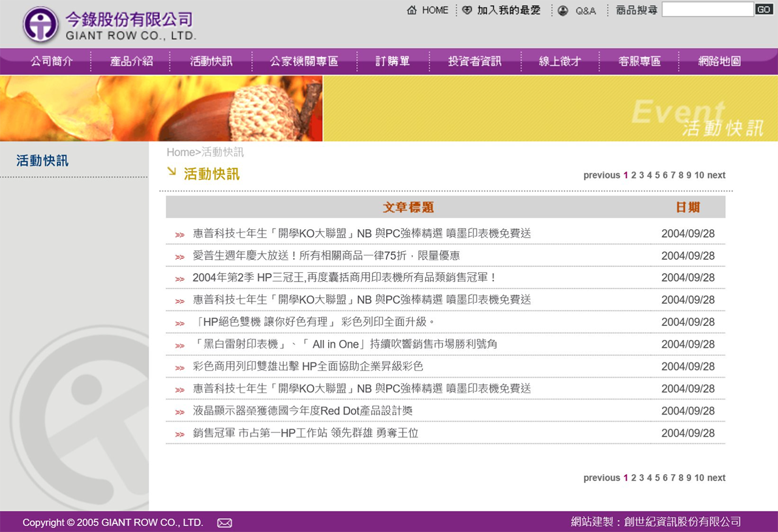Viewport: 778px width, 532px height.
Task: Click the red arrows beside 液晶顯示器榮獲德國
Action: point(180,412)
